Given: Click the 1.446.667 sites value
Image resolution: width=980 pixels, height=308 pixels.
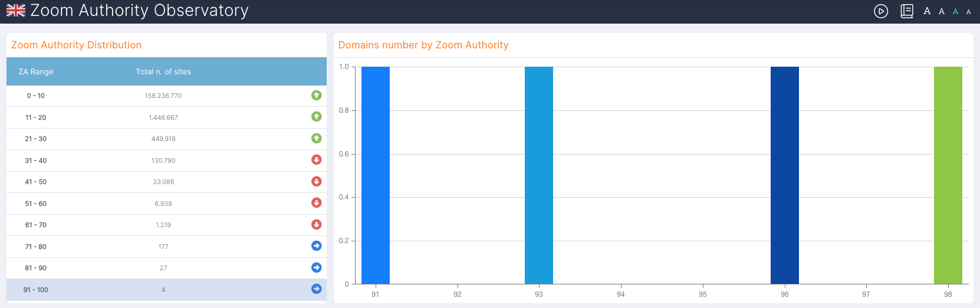Looking at the screenshot, I should [x=163, y=117].
